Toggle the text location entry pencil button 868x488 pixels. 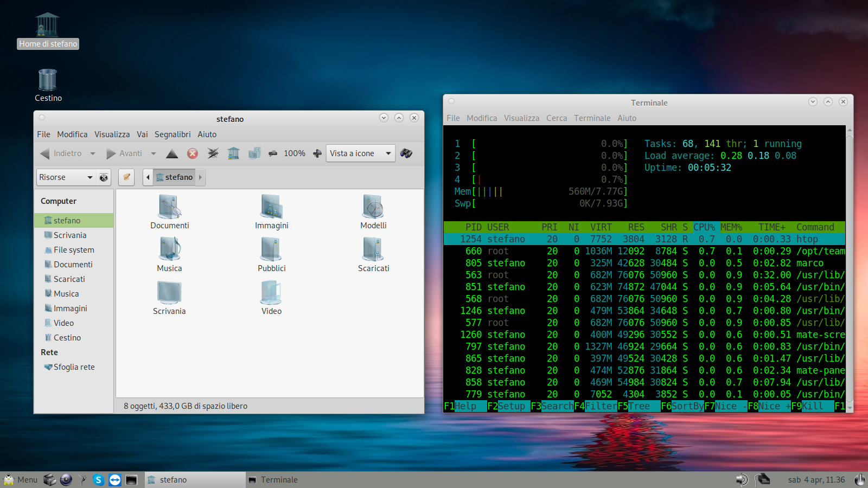tap(126, 177)
